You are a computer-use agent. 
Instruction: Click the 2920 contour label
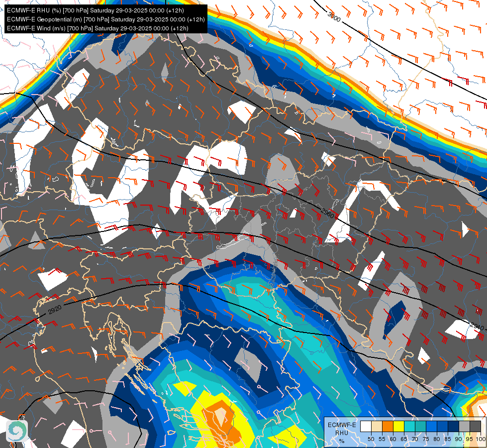tap(55, 309)
